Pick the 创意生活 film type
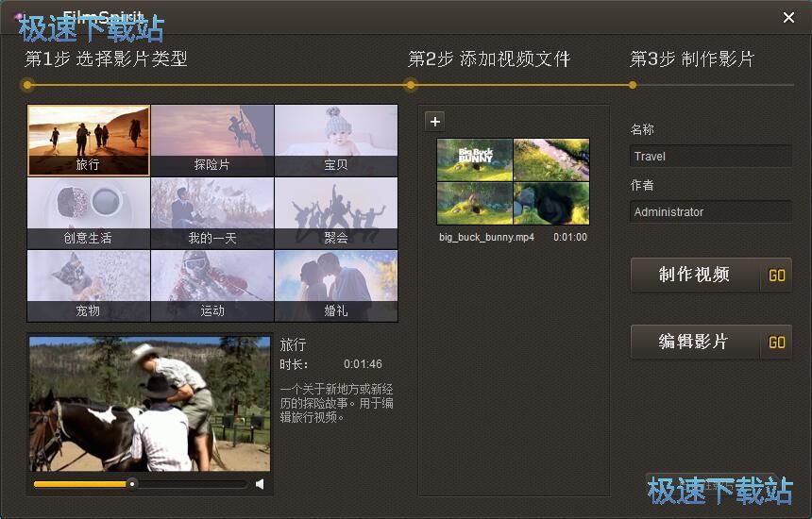Image resolution: width=812 pixels, height=519 pixels. coord(89,213)
